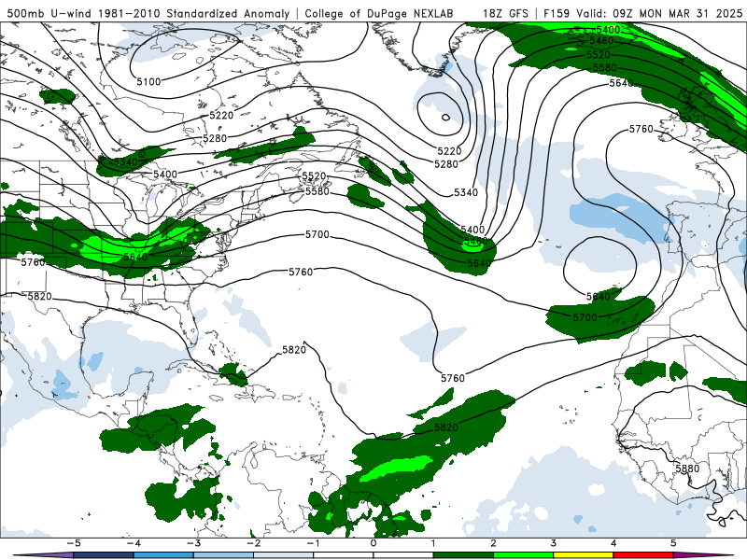
Task: Click the 5700 contour label near the Canary Islands
Action: (585, 317)
